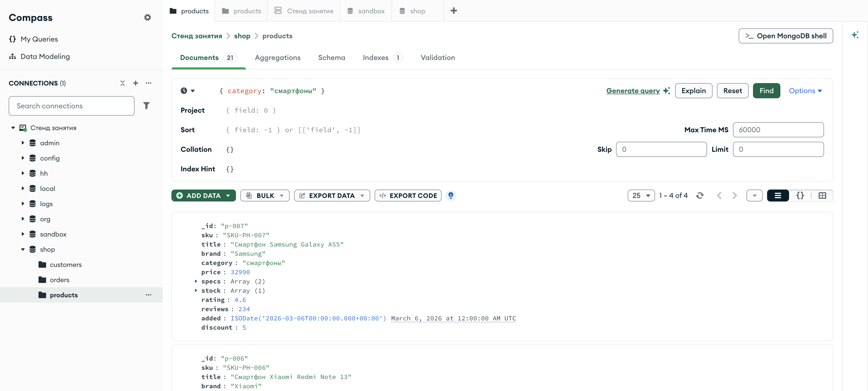868x391 pixels.
Task: Collapse the shop database
Action: [x=23, y=249]
